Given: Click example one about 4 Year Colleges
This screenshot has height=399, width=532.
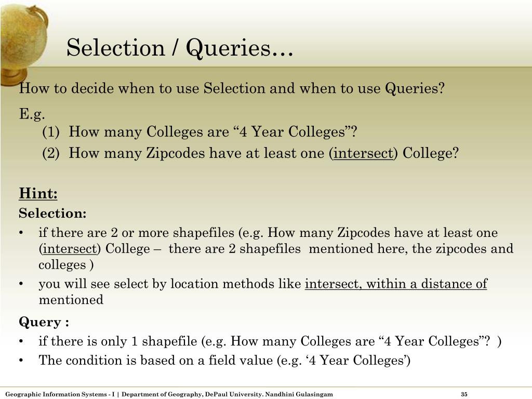Looking at the screenshot, I should (x=199, y=131).
